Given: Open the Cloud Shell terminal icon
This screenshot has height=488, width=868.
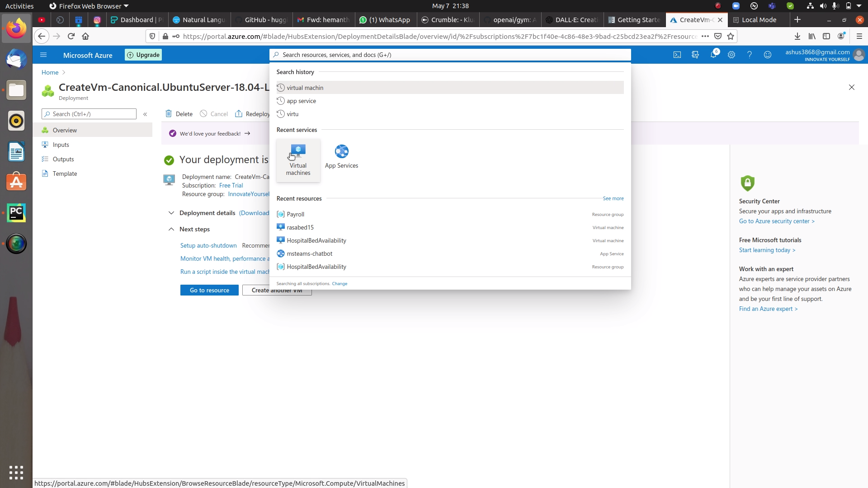Looking at the screenshot, I should [677, 55].
